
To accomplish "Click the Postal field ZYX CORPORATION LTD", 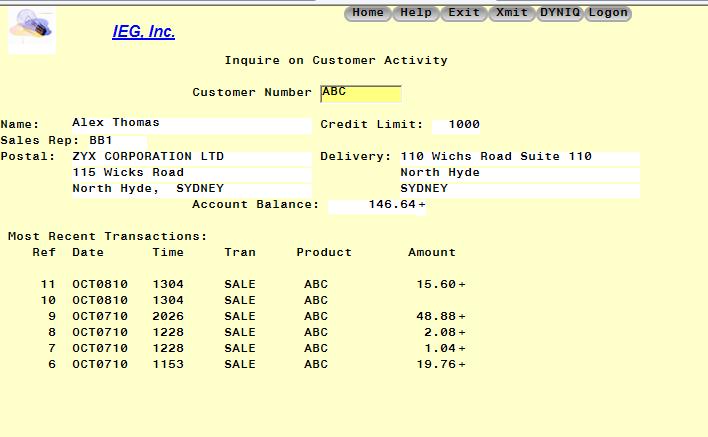I will click(x=190, y=157).
